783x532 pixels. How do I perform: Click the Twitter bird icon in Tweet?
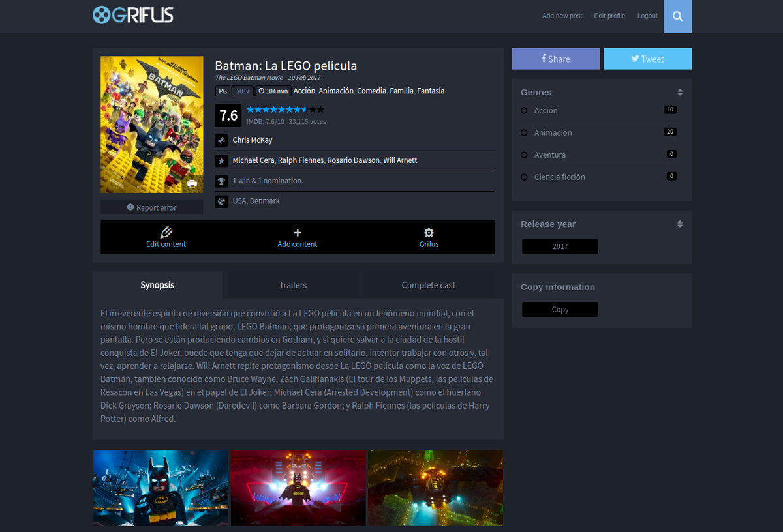[635, 59]
